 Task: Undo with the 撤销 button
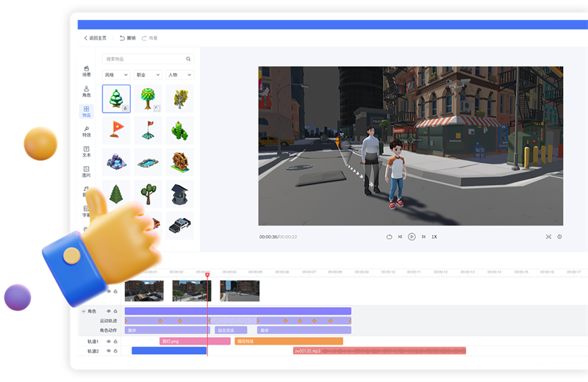(127, 38)
